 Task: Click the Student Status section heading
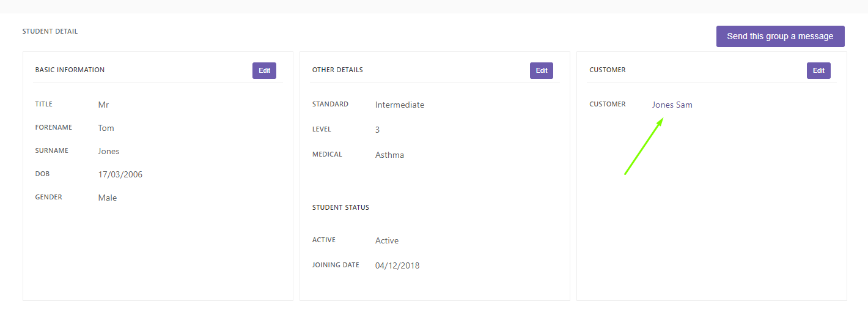coord(340,207)
